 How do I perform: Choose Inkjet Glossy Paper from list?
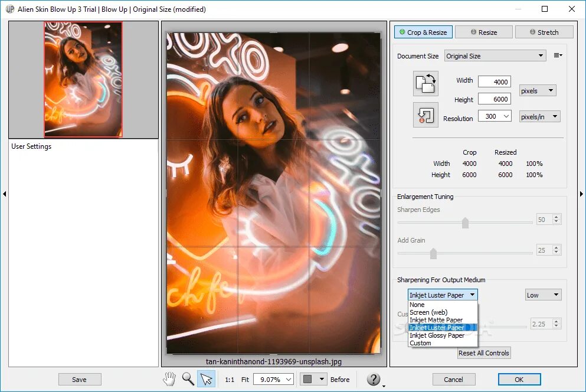point(437,335)
